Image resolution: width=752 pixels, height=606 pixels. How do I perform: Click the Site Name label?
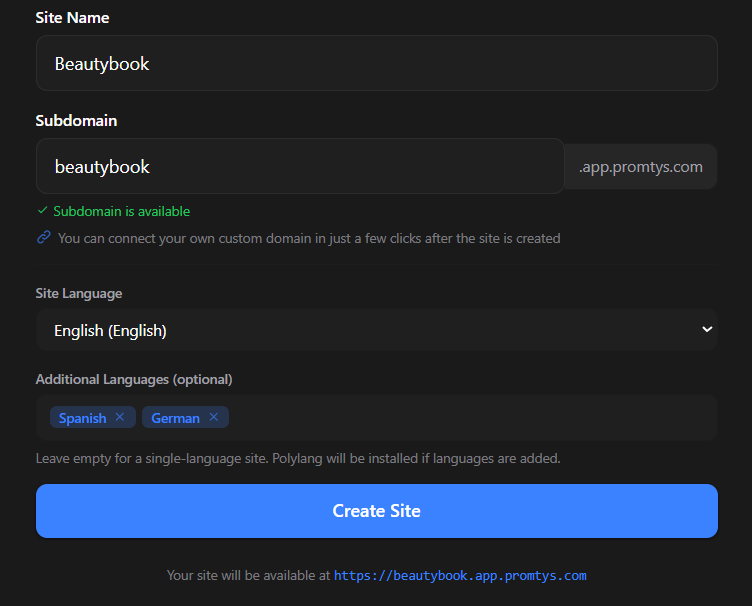[72, 18]
